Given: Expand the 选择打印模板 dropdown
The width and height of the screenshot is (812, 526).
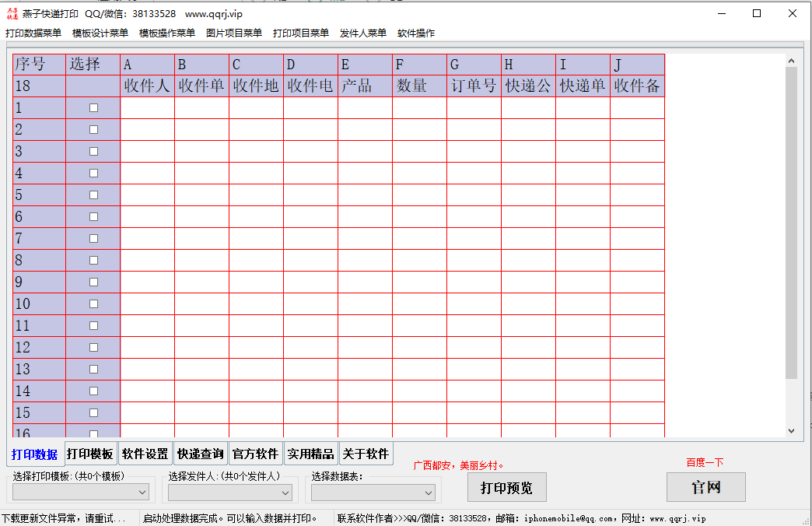Looking at the screenshot, I should pos(81,493).
